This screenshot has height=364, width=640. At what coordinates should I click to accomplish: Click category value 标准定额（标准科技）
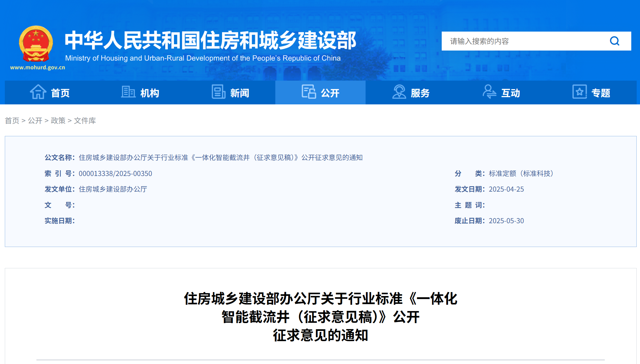(x=521, y=174)
